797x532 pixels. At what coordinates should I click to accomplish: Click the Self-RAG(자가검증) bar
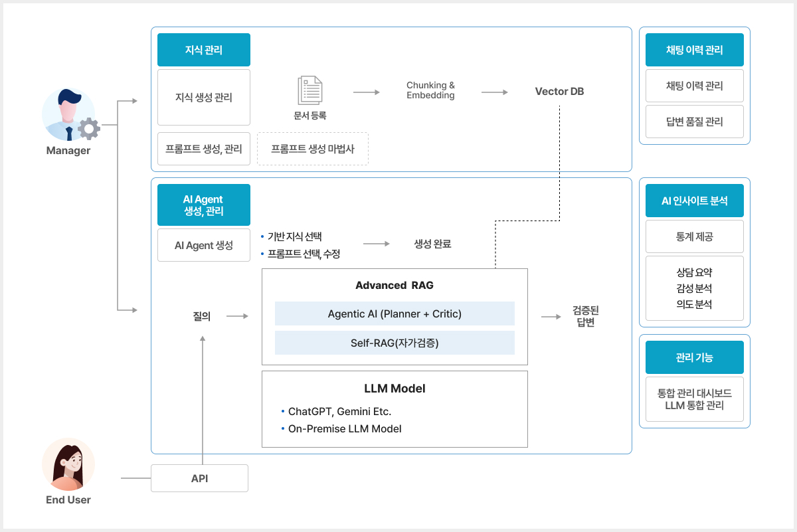(395, 343)
